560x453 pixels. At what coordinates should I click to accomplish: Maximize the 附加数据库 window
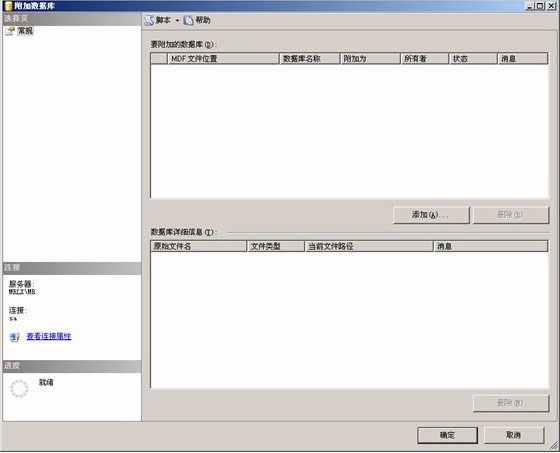coord(540,6)
